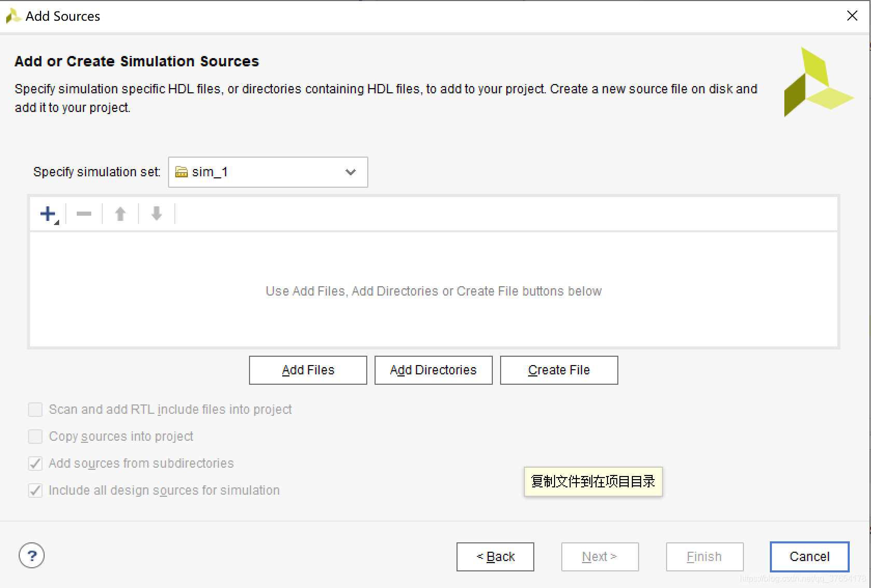The height and width of the screenshot is (588, 871).
Task: Click the plus Add sources toolbar icon
Action: [x=49, y=214]
